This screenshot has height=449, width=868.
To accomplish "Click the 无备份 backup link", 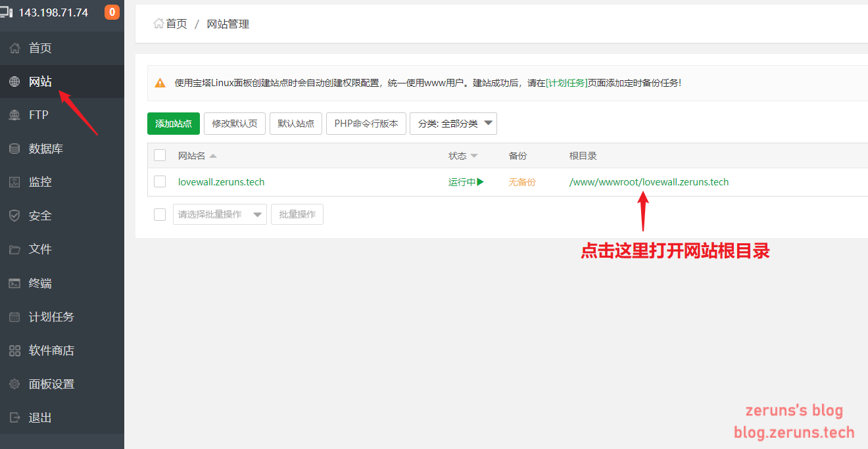I will pos(522,182).
